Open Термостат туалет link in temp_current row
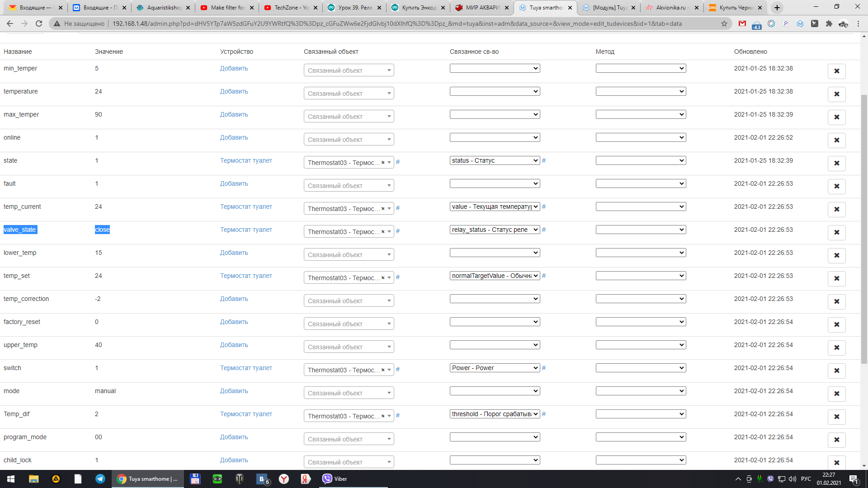 pos(246,206)
